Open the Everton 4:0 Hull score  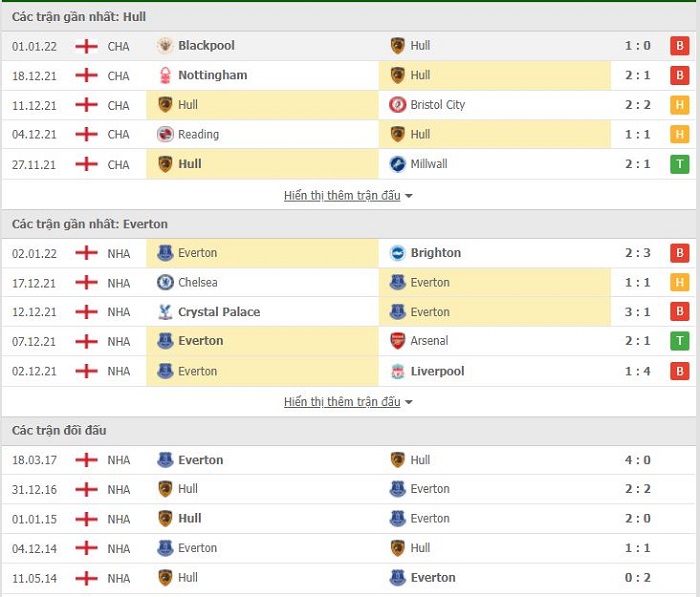pyautogui.click(x=638, y=460)
